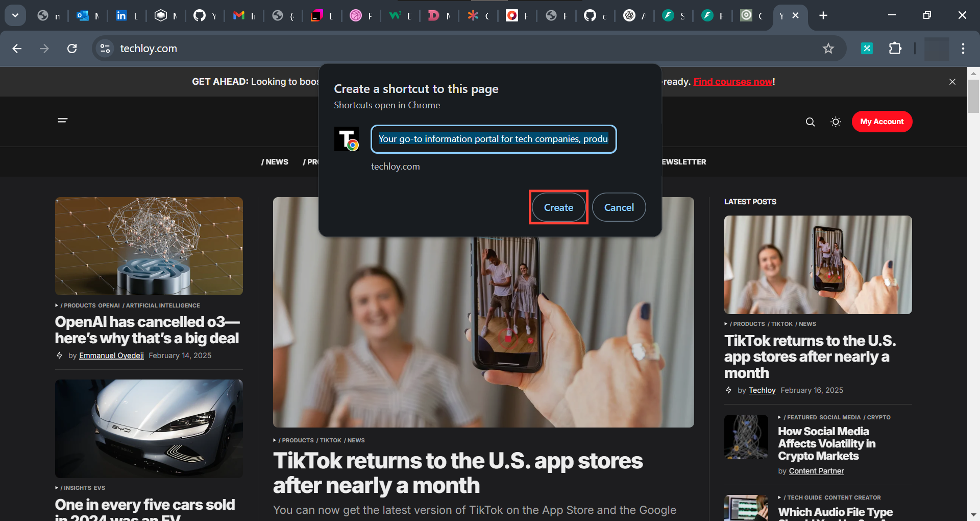Open a new browser tab
Viewport: 980px width, 521px height.
pos(823,16)
